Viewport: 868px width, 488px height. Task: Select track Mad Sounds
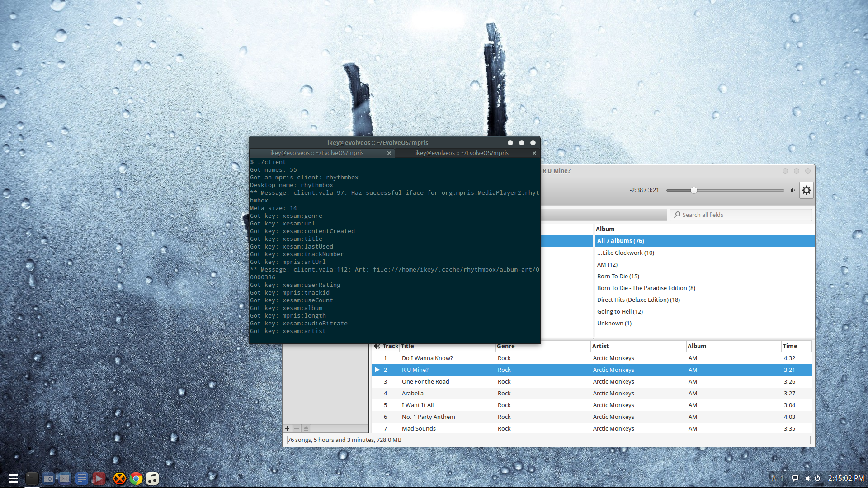click(x=592, y=428)
